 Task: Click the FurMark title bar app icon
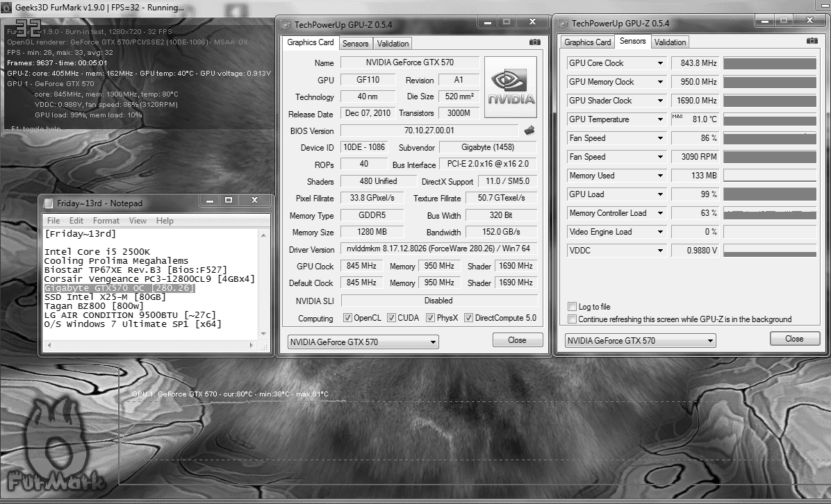click(x=7, y=8)
